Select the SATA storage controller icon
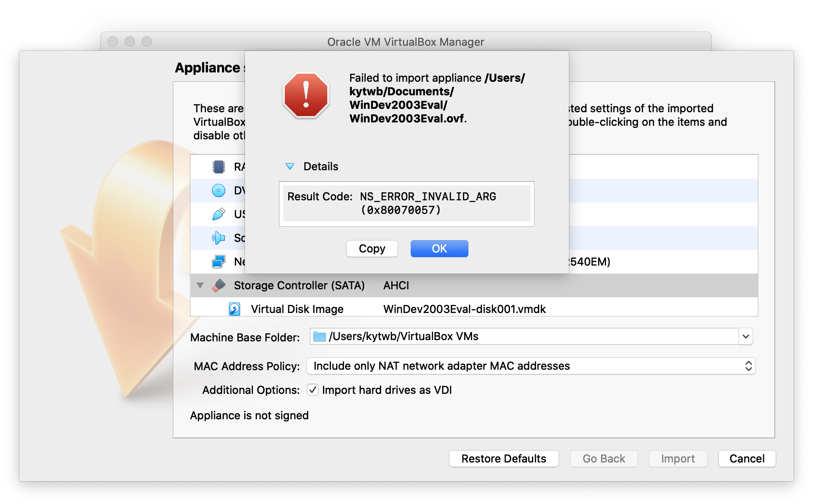 pyautogui.click(x=218, y=285)
